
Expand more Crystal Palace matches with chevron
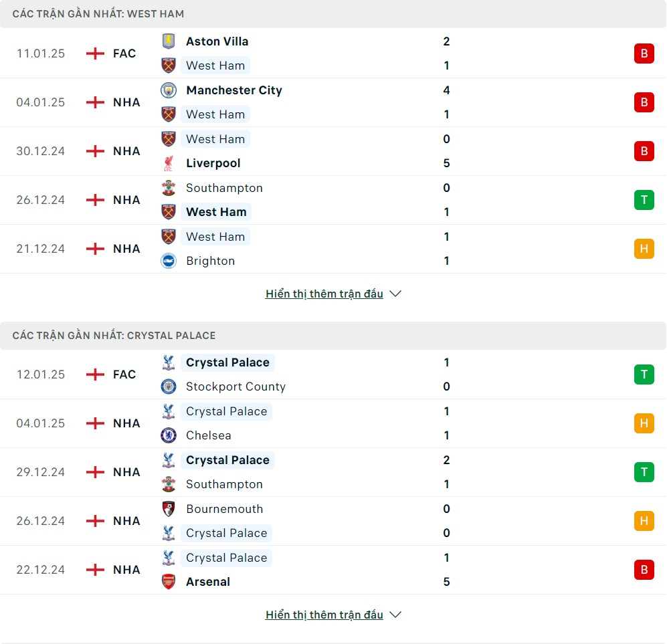click(x=395, y=615)
